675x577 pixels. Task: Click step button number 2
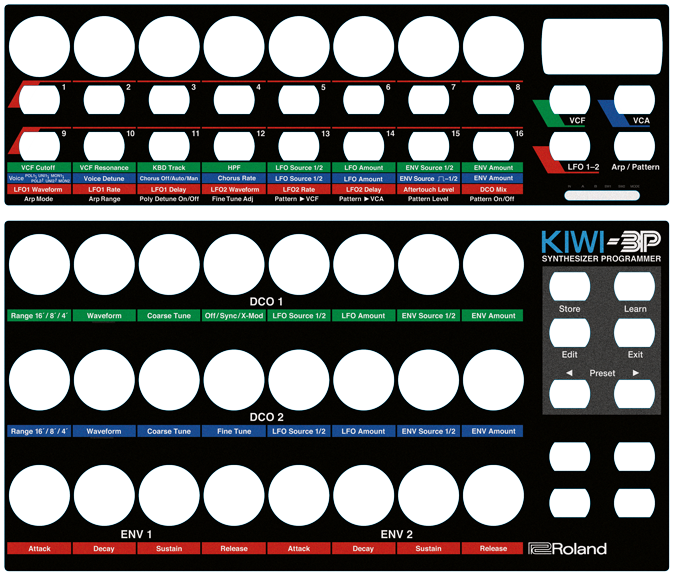click(x=104, y=100)
